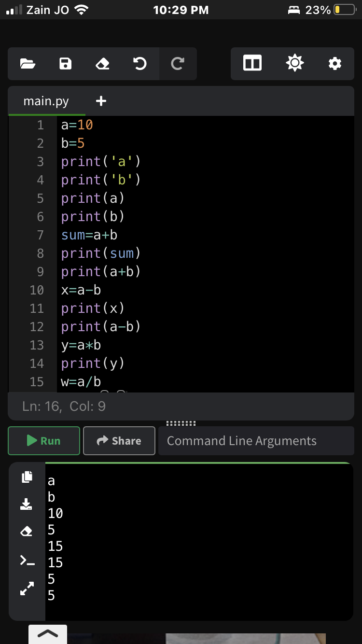This screenshot has height=644, width=362.
Task: Open the editor settings gear
Action: 334,63
